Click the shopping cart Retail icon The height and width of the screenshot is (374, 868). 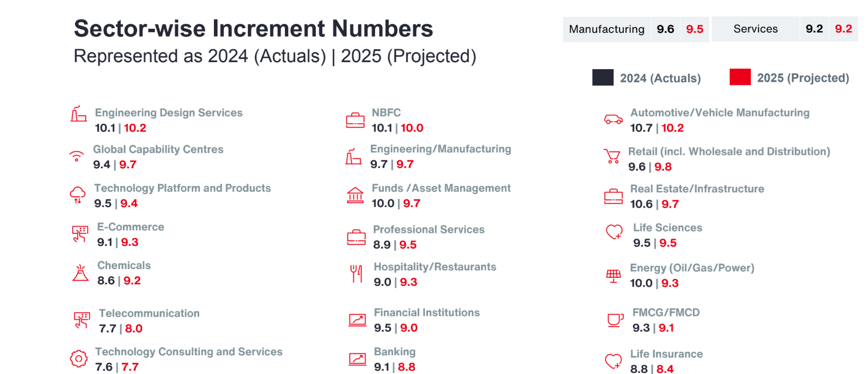point(612,157)
